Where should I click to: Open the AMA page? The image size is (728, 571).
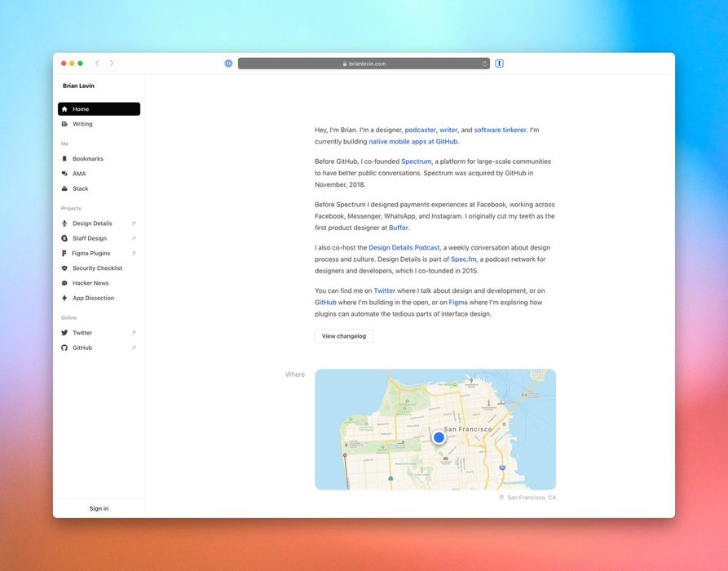pos(99,174)
